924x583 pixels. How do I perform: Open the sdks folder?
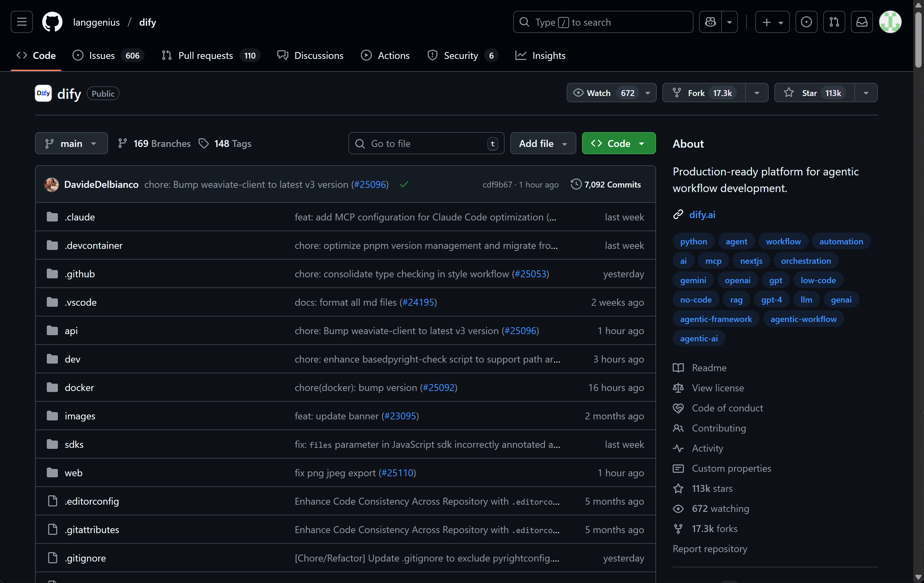point(74,444)
